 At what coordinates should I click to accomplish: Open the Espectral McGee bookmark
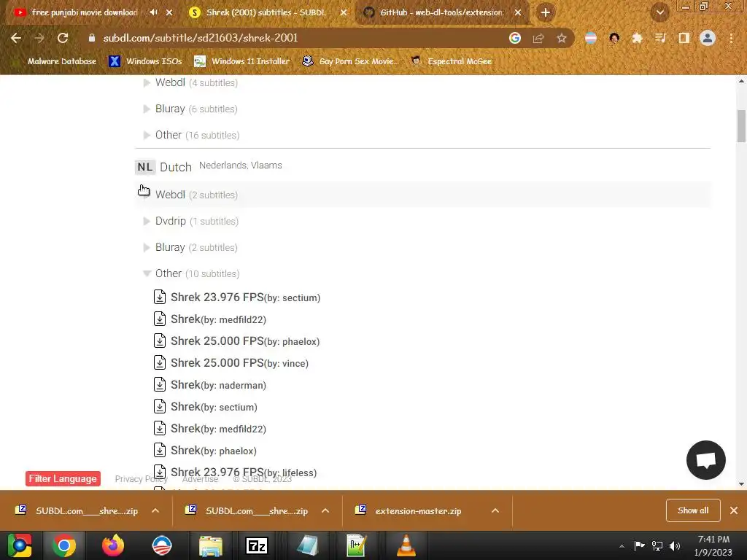(x=452, y=61)
